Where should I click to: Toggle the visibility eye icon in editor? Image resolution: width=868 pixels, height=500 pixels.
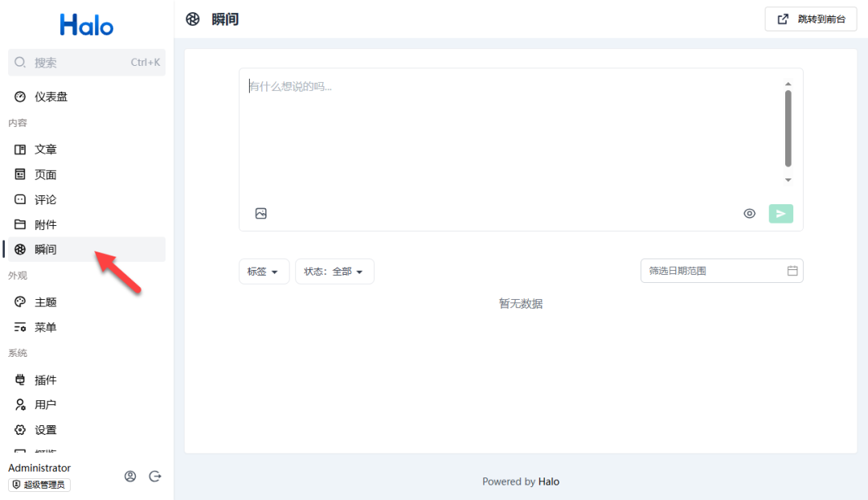(x=750, y=213)
